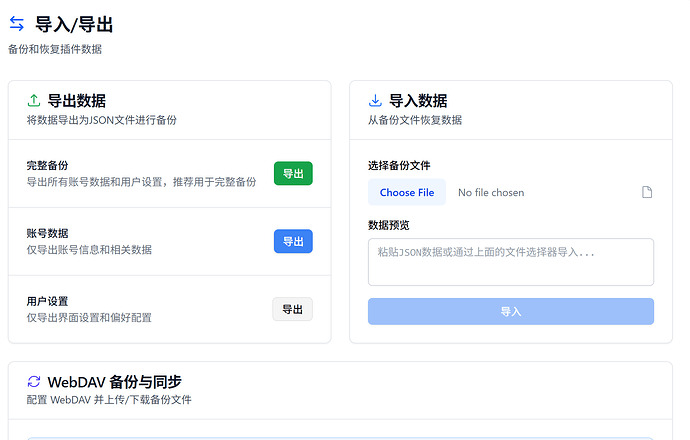Click the 从备份文件恢复数据 description
The image size is (690, 440).
(415, 120)
